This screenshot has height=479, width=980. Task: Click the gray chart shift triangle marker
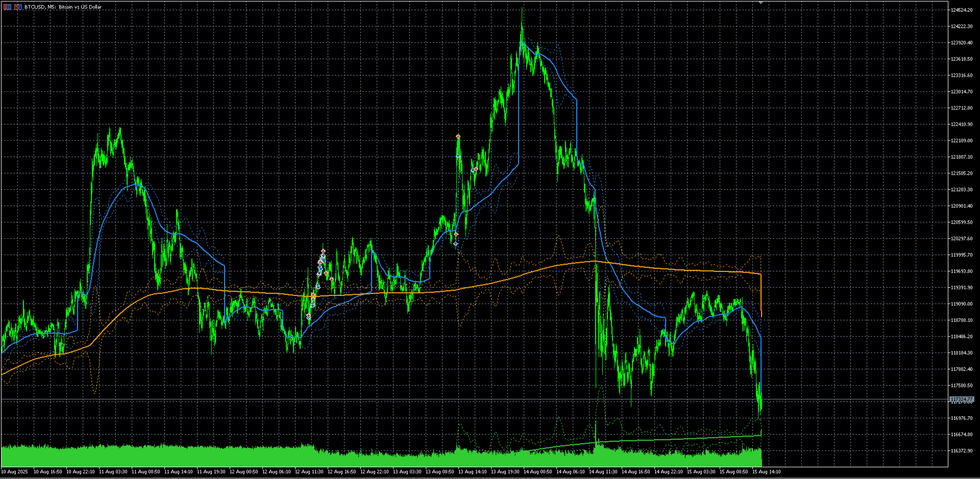pos(761,3)
